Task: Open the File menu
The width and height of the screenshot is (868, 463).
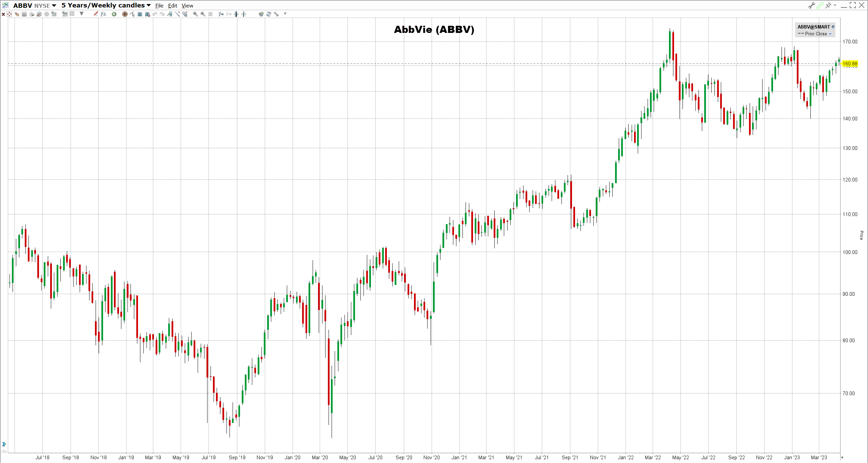Action: (159, 6)
